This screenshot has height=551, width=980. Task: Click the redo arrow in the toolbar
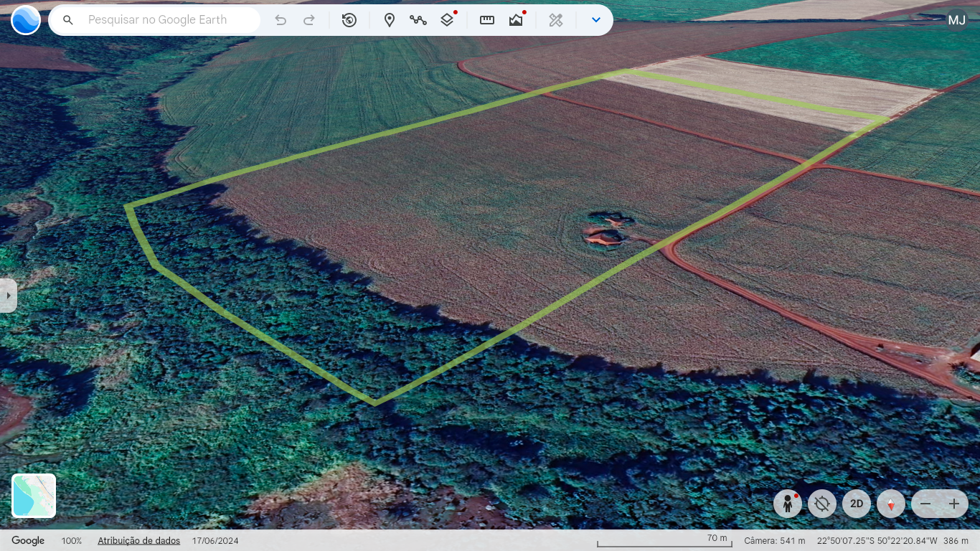[309, 20]
